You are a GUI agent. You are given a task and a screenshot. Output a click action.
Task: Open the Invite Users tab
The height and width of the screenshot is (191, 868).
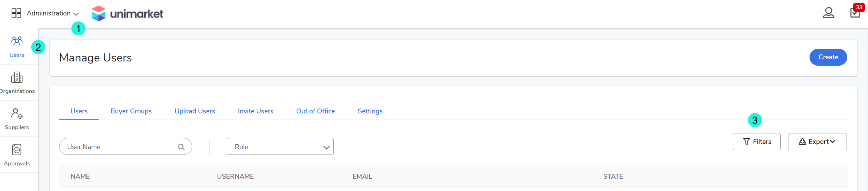(256, 111)
